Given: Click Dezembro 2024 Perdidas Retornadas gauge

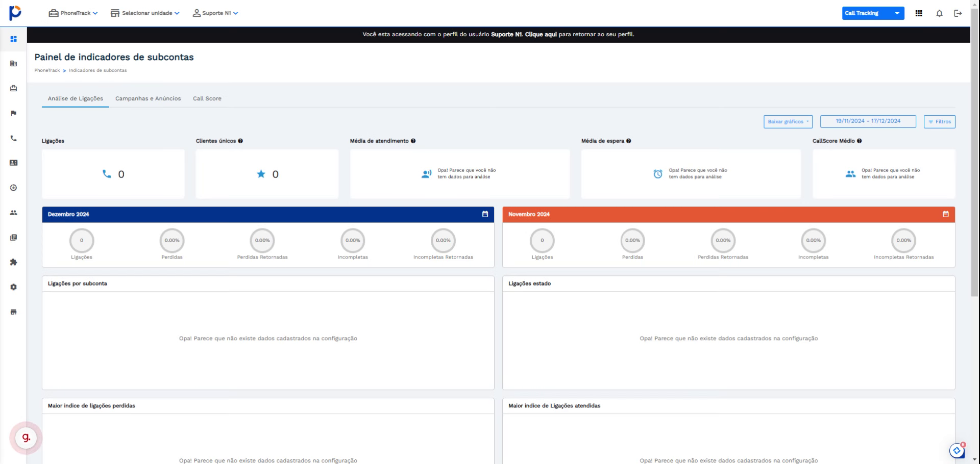Looking at the screenshot, I should pyautogui.click(x=262, y=240).
